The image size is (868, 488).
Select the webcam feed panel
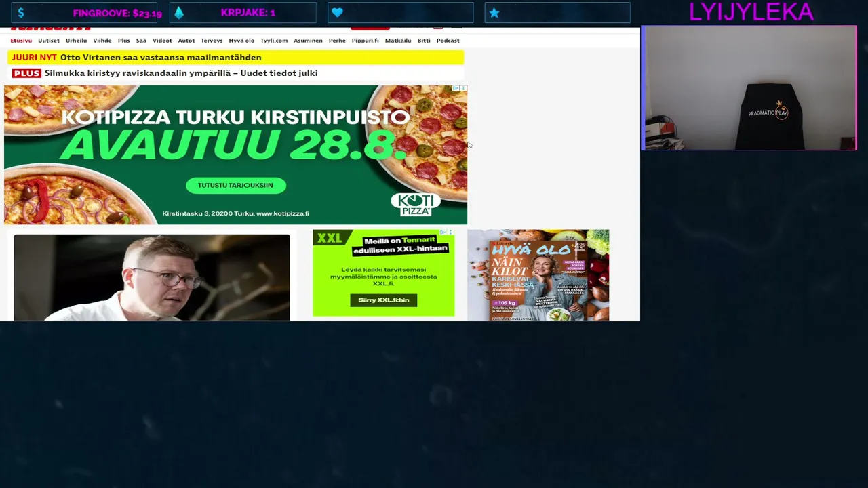click(749, 88)
